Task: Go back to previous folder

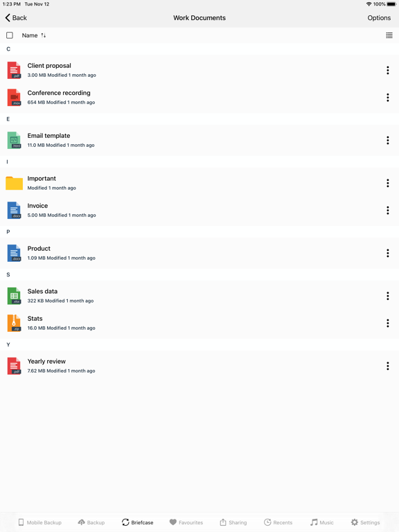Action: tap(16, 17)
